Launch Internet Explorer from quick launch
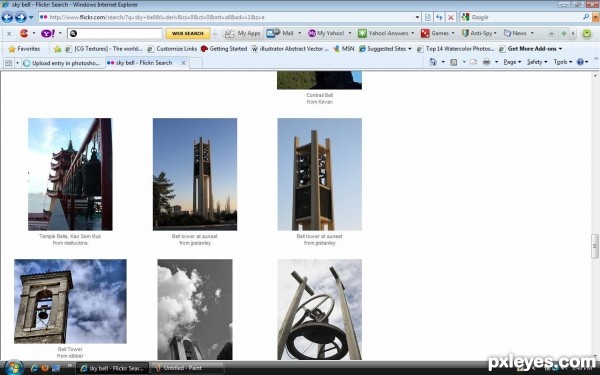This screenshot has width=600, height=375. (34, 368)
